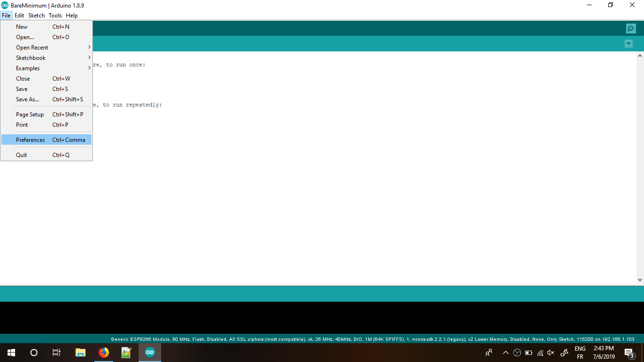Open the People panel on the taskbar
644x362 pixels.
489,352
